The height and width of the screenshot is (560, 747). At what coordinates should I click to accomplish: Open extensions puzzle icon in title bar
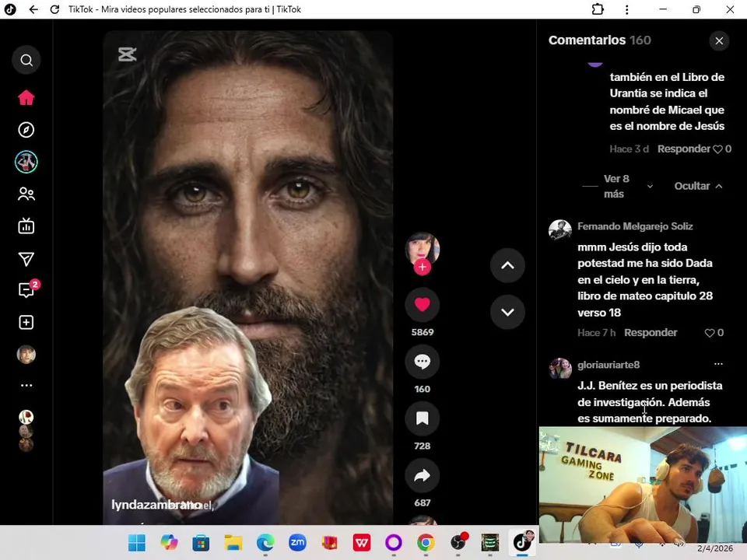tap(598, 9)
